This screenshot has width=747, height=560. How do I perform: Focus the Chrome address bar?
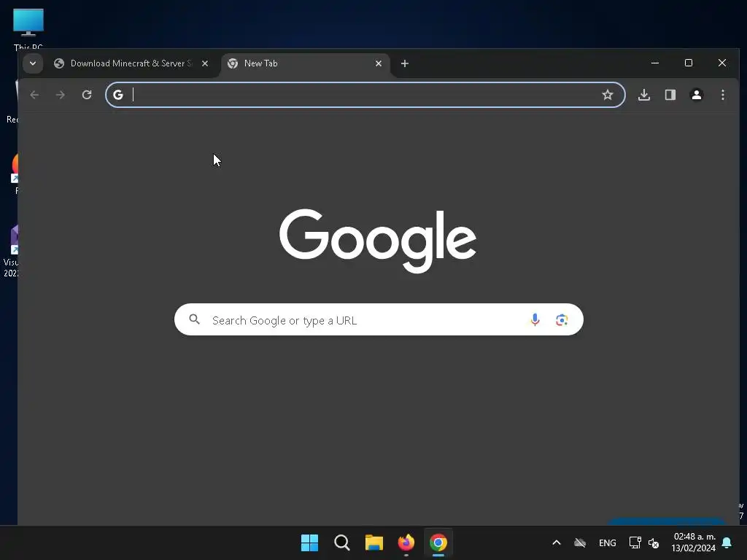tap(365, 95)
